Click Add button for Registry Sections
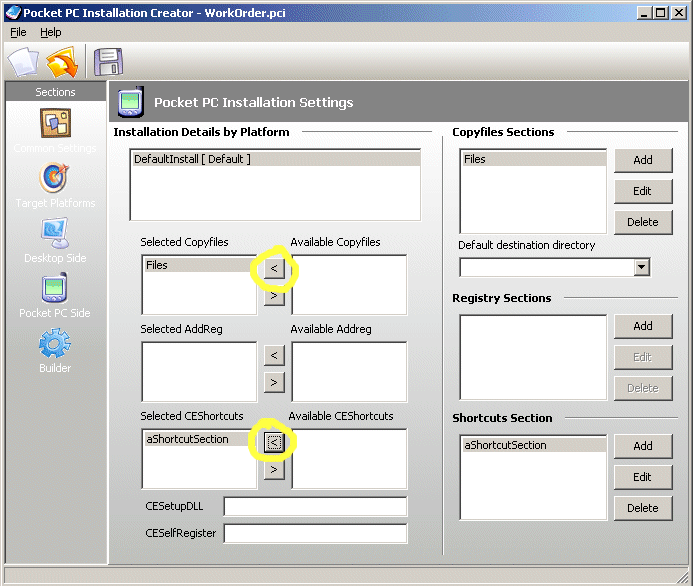The width and height of the screenshot is (693, 586). (643, 326)
